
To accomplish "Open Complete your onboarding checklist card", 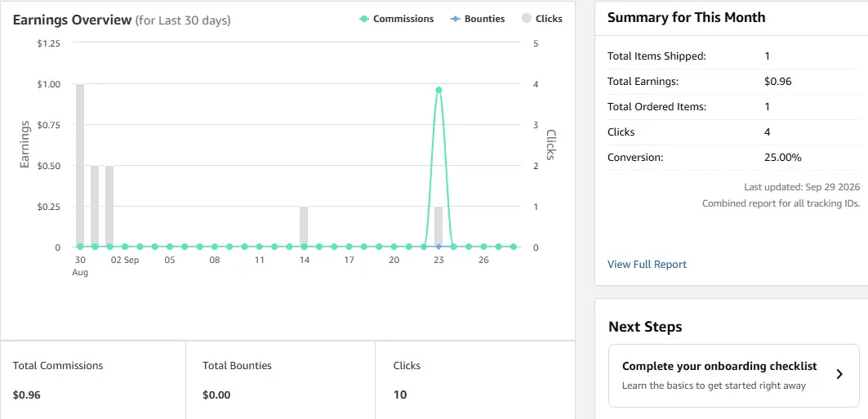I will (x=734, y=376).
